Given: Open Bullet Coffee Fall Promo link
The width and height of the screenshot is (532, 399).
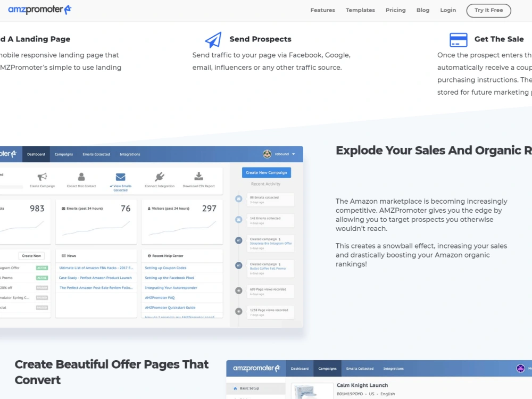Looking at the screenshot, I should [x=268, y=268].
